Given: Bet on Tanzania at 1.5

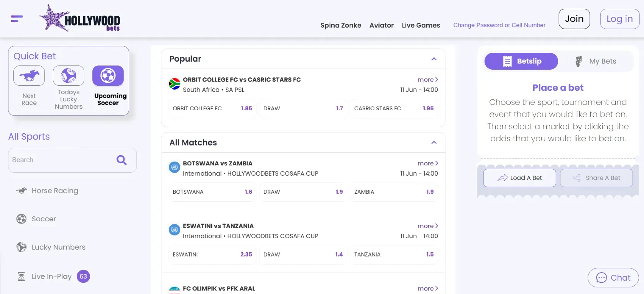Looking at the screenshot, I should click(394, 255).
